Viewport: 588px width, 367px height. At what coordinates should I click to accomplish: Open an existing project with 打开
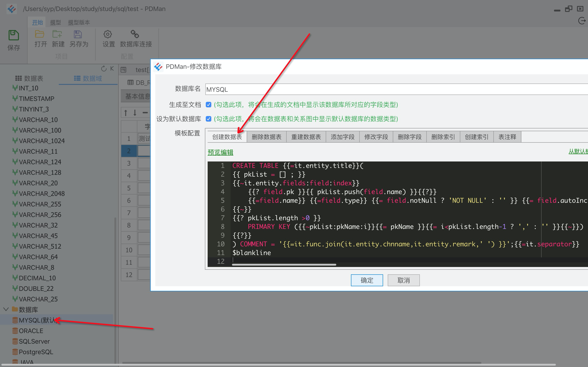pos(40,39)
